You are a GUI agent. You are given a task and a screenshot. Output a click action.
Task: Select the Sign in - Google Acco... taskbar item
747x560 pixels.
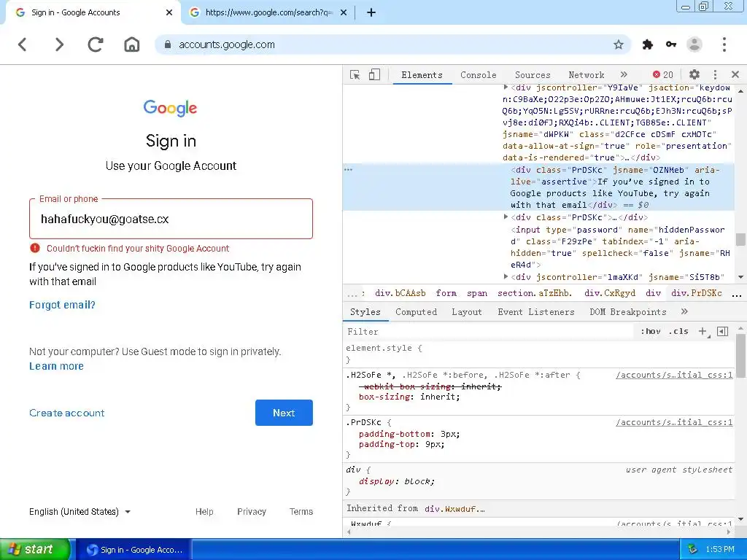tap(134, 550)
